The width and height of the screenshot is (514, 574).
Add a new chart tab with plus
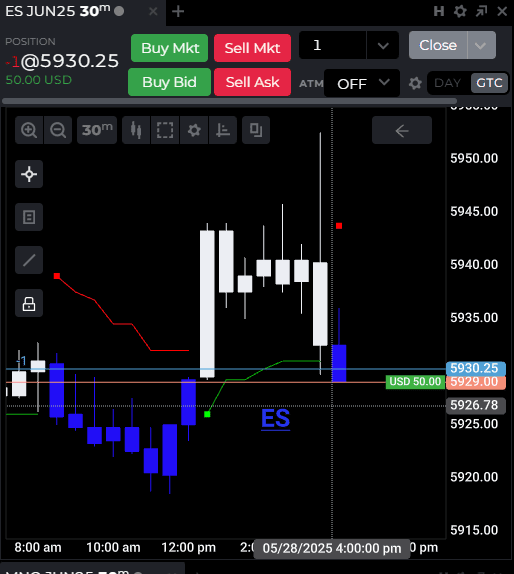[178, 11]
